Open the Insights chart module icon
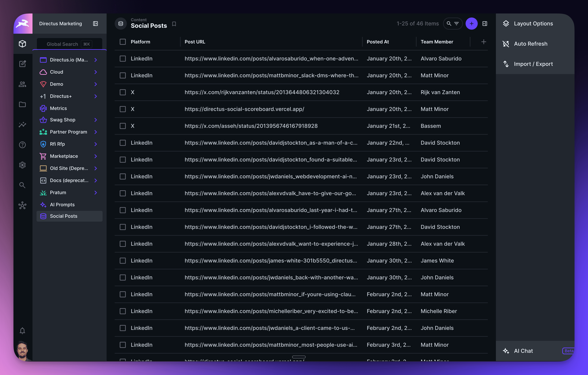Viewport: 588px width, 375px height. click(22, 124)
